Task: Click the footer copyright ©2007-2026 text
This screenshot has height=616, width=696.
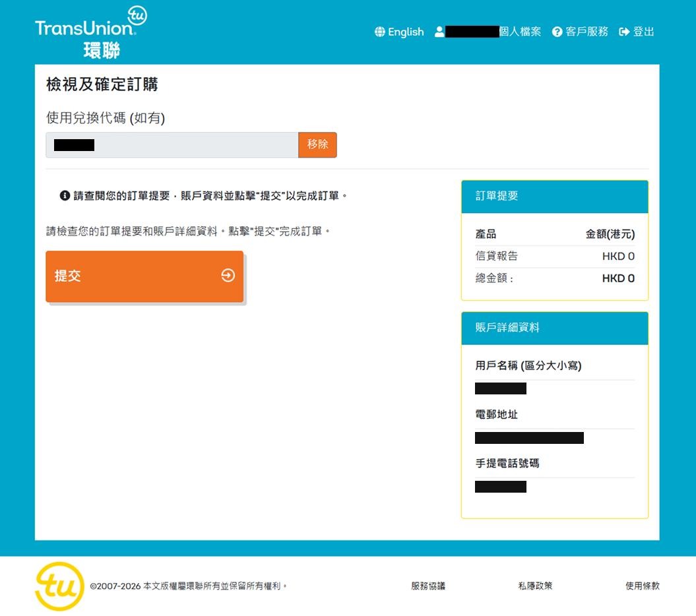Action: [189, 586]
